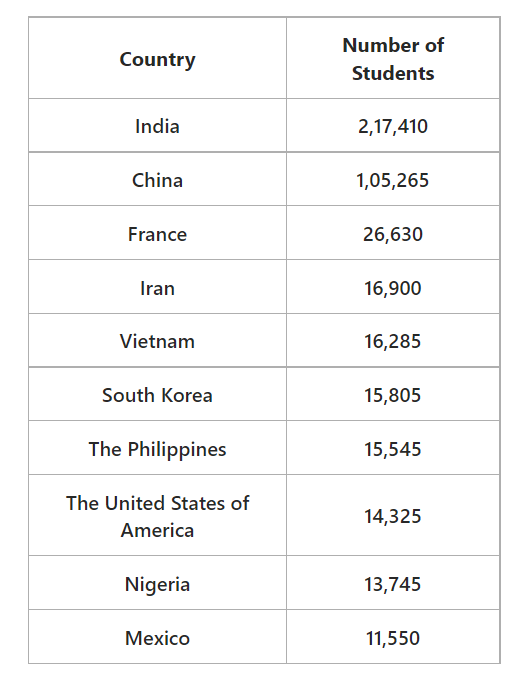Image resolution: width=511 pixels, height=677 pixels.
Task: Select the 14,325 value cell
Action: tap(393, 516)
